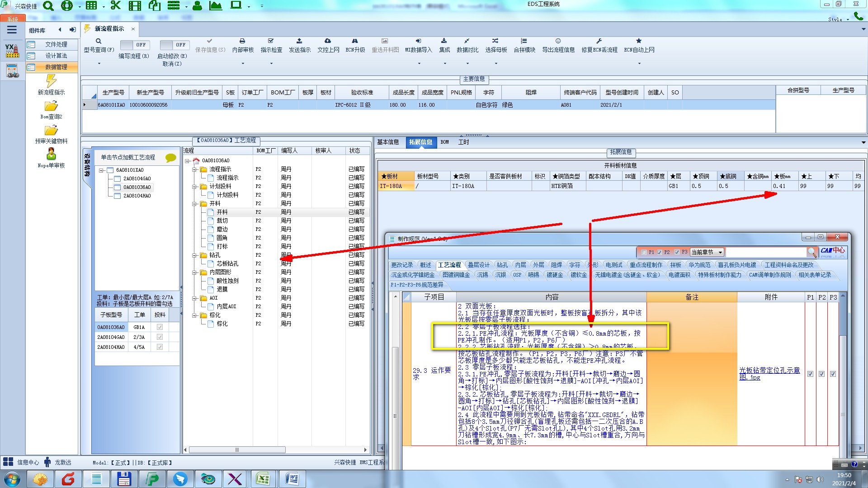Screen dimensions: 868x488
Task: Switch to the BOM tab
Action: tap(444, 142)
